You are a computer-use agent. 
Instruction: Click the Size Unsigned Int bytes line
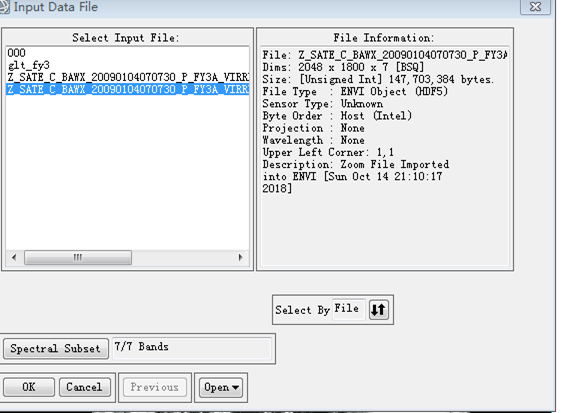[378, 79]
